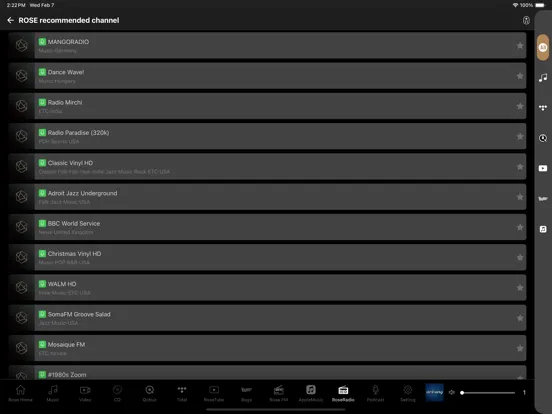The image size is (552, 414).
Task: Star the Adroit Jazz Underground channel
Action: tap(520, 197)
